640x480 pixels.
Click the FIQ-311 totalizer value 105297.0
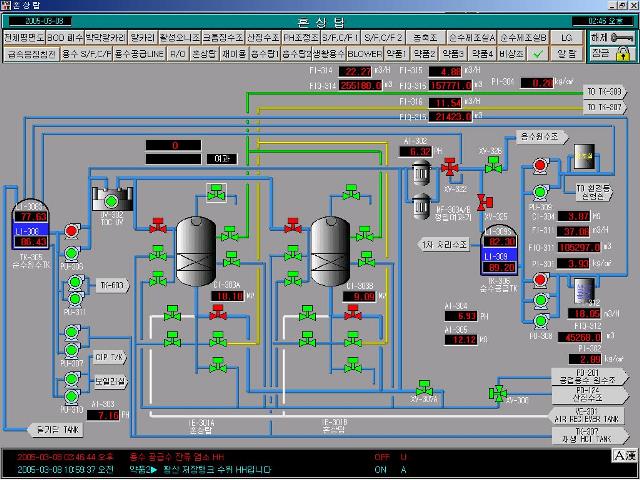click(x=579, y=247)
